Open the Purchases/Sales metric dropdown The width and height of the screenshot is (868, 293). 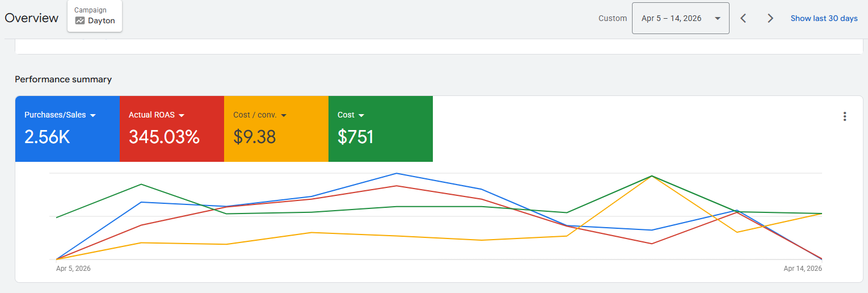click(60, 115)
